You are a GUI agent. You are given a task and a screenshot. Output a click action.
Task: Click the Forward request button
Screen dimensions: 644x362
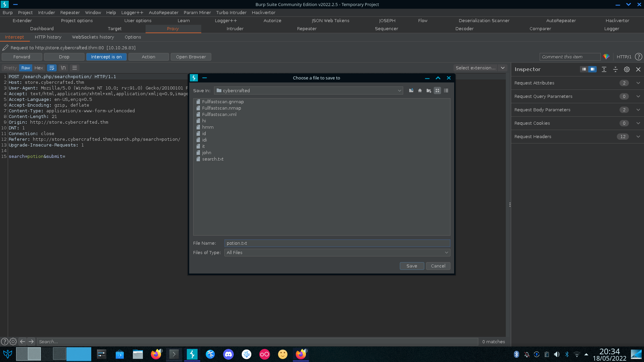(22, 57)
